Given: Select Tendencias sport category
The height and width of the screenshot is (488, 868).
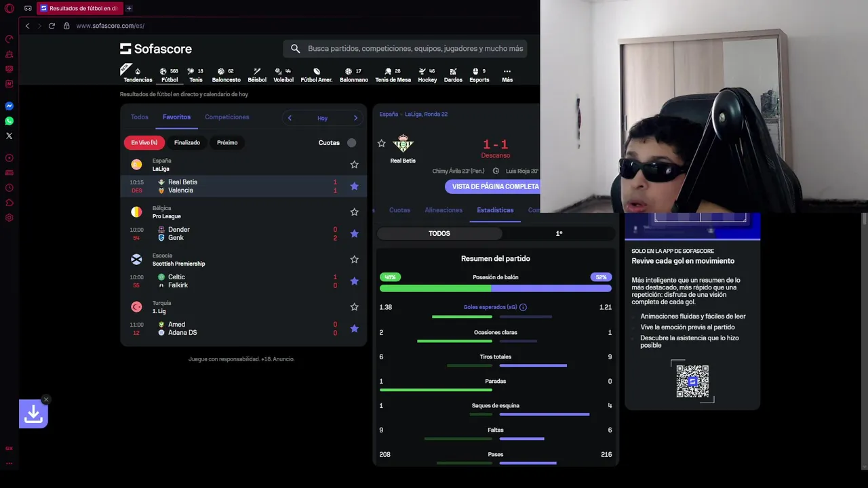Looking at the screenshot, I should point(138,75).
